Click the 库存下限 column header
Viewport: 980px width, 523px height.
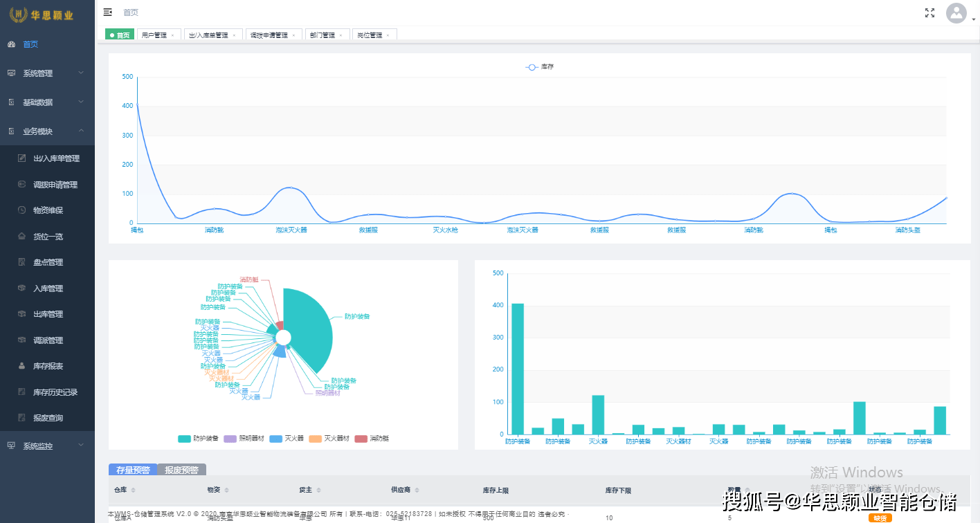click(618, 490)
